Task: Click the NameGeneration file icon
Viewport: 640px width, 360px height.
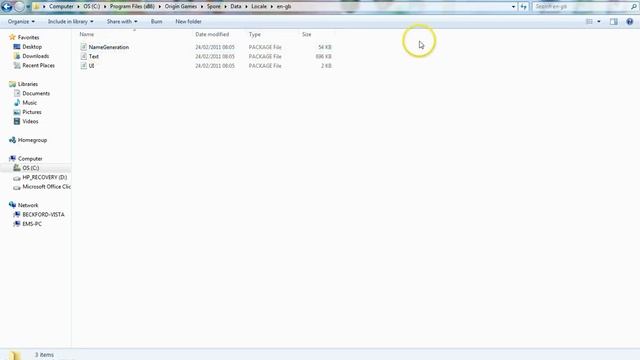Action: [83, 47]
